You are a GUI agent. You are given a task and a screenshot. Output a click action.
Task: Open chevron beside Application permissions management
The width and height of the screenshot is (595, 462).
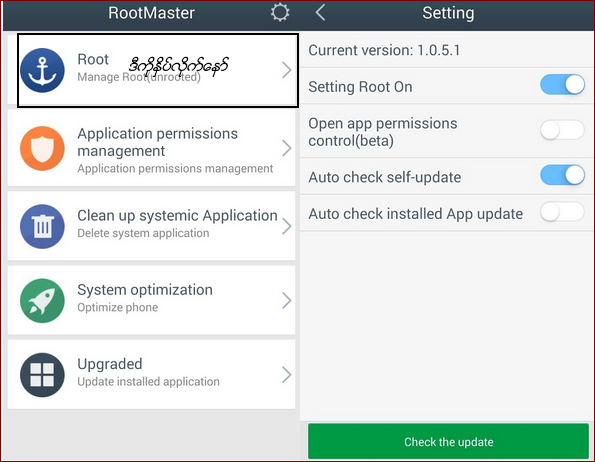click(286, 148)
